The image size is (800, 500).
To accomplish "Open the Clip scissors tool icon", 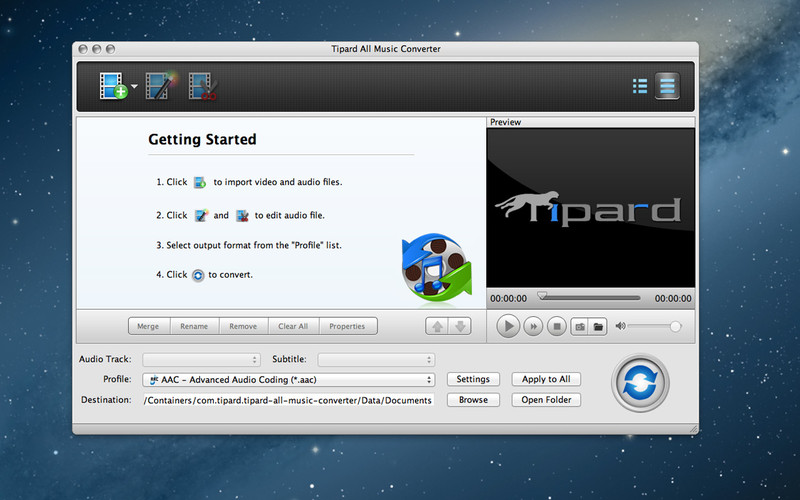I will tap(203, 86).
